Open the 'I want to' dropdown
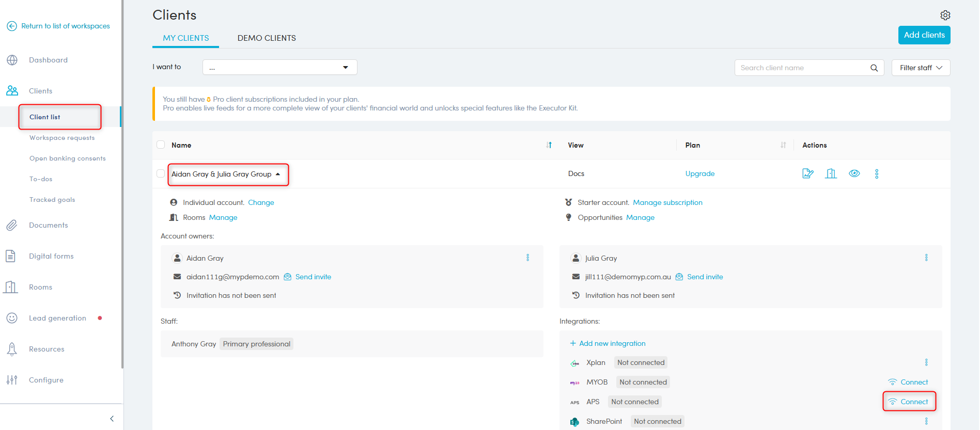This screenshot has width=980, height=430. pyautogui.click(x=279, y=67)
